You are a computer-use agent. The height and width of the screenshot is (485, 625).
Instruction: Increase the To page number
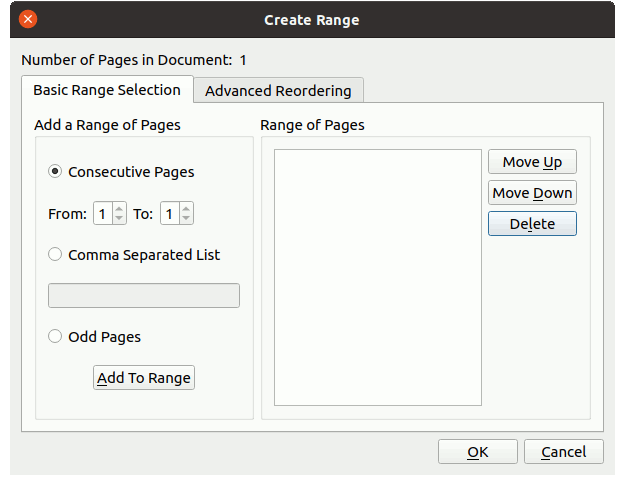click(x=187, y=209)
